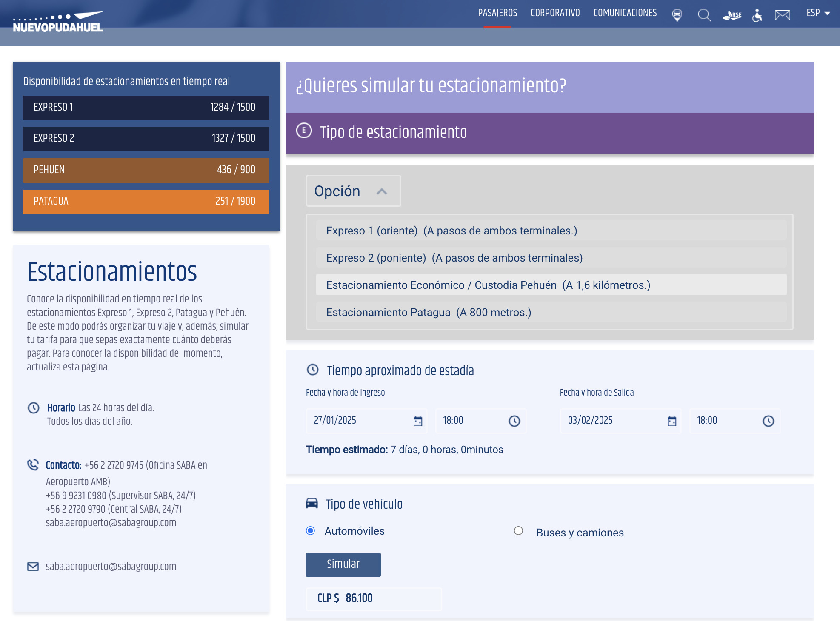Click the 27/01/2025 entry date field
840x621 pixels.
[x=357, y=421]
